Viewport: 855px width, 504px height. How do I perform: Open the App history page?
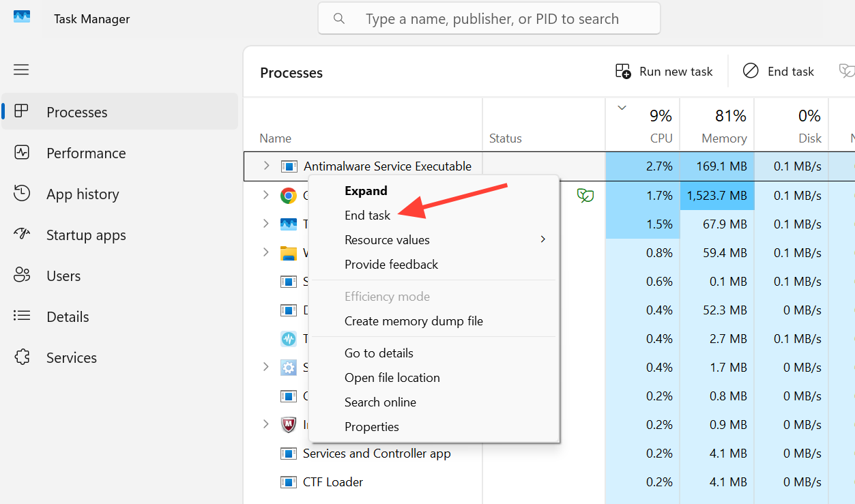coord(120,194)
